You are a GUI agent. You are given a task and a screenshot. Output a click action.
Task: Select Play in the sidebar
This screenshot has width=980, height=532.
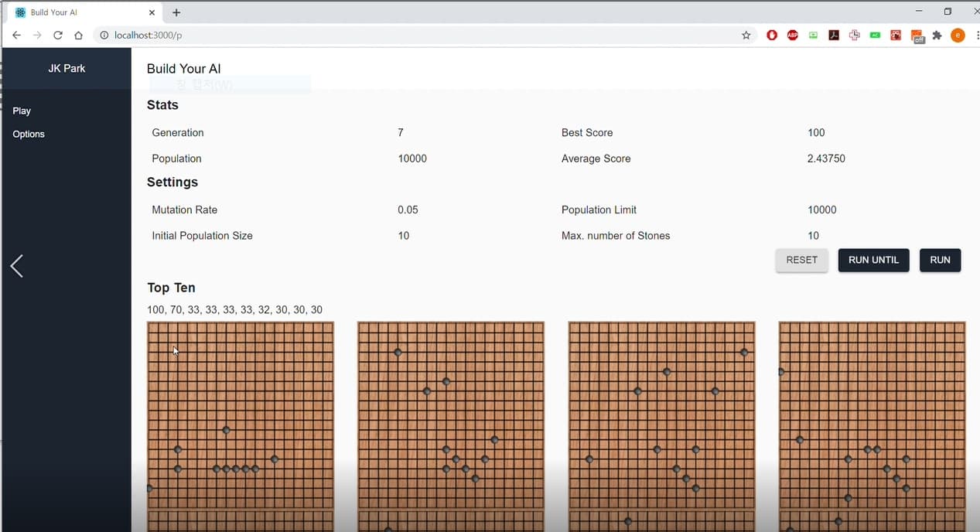pos(22,111)
